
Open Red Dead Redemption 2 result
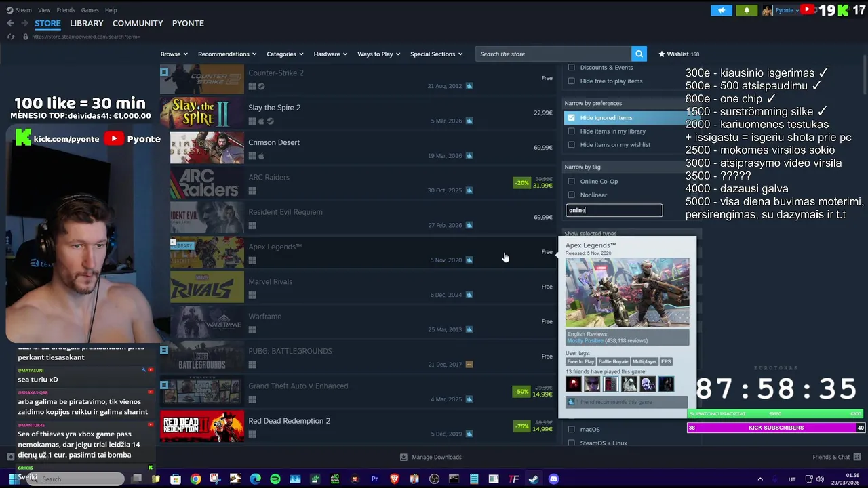coord(358,426)
